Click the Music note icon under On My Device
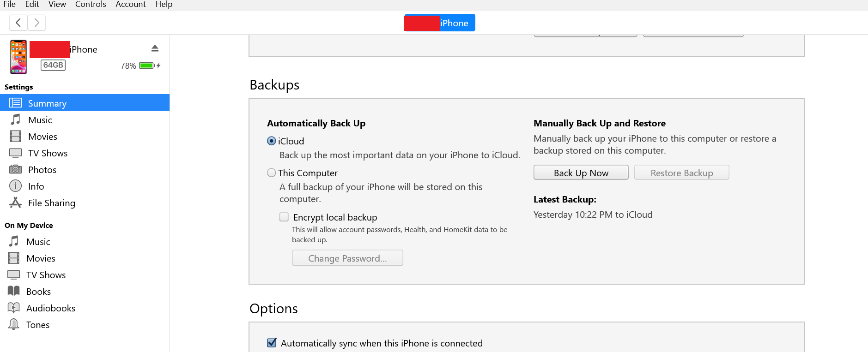 tap(14, 241)
